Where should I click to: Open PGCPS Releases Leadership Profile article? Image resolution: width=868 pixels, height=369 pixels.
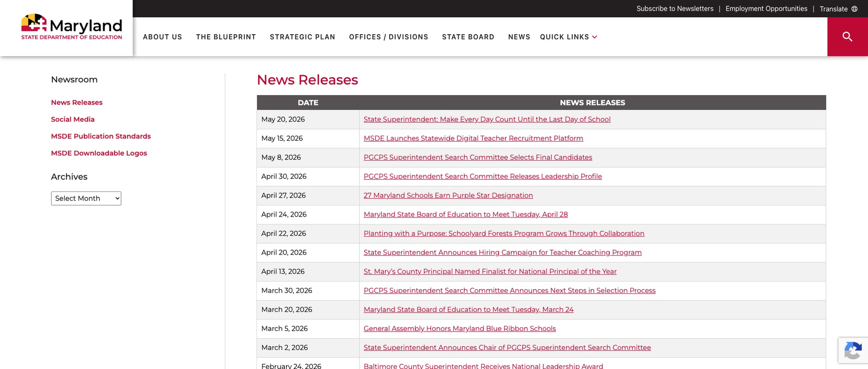[483, 176]
